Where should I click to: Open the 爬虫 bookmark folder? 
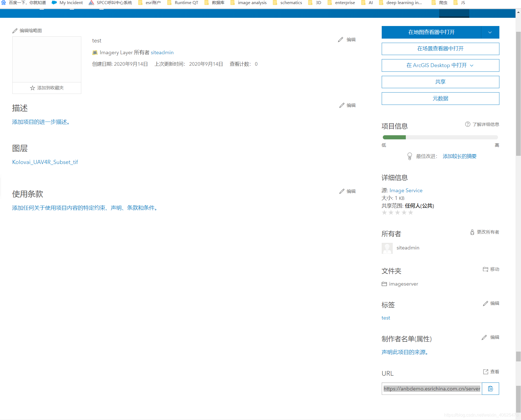pyautogui.click(x=440, y=3)
